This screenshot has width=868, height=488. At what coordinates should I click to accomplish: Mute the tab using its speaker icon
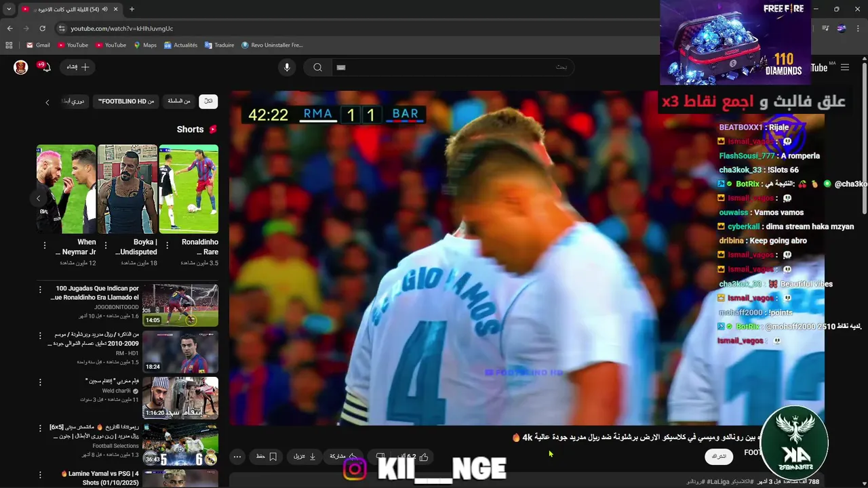pyautogui.click(x=105, y=9)
